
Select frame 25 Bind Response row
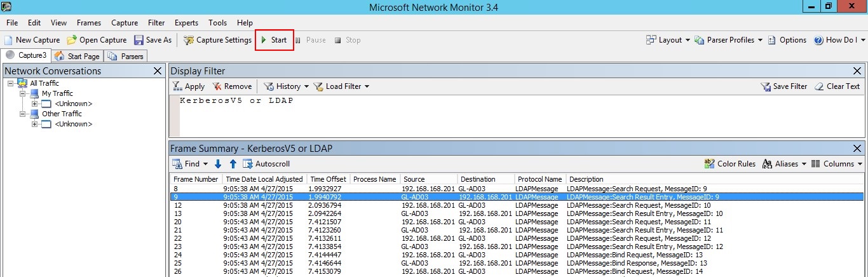[x=517, y=263]
